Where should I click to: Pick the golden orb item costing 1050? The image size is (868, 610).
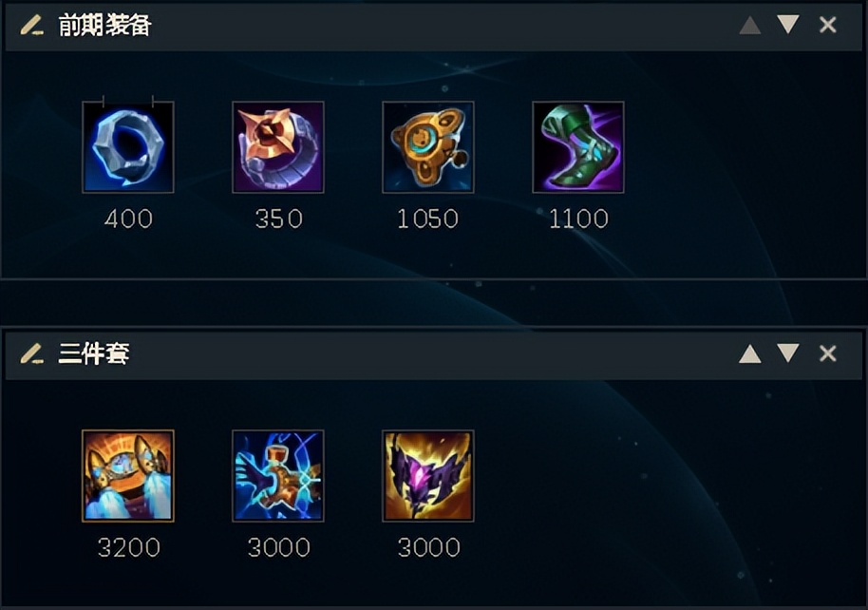428,147
